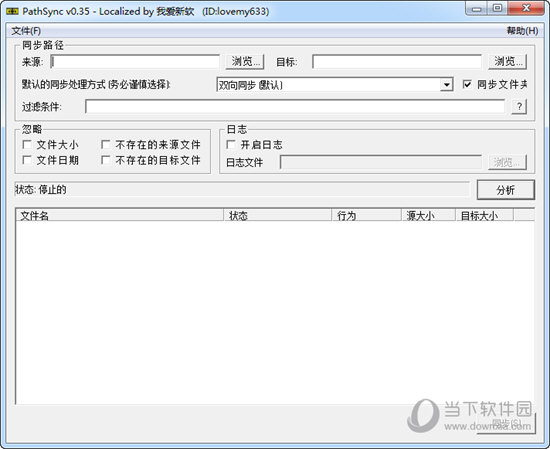Click 浏览 button next to 来源 field

pos(245,62)
